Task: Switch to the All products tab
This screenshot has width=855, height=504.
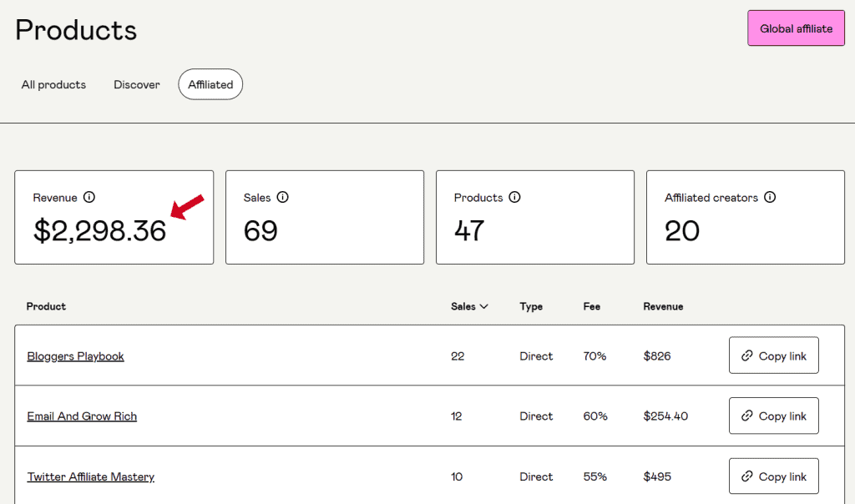Action: (53, 84)
